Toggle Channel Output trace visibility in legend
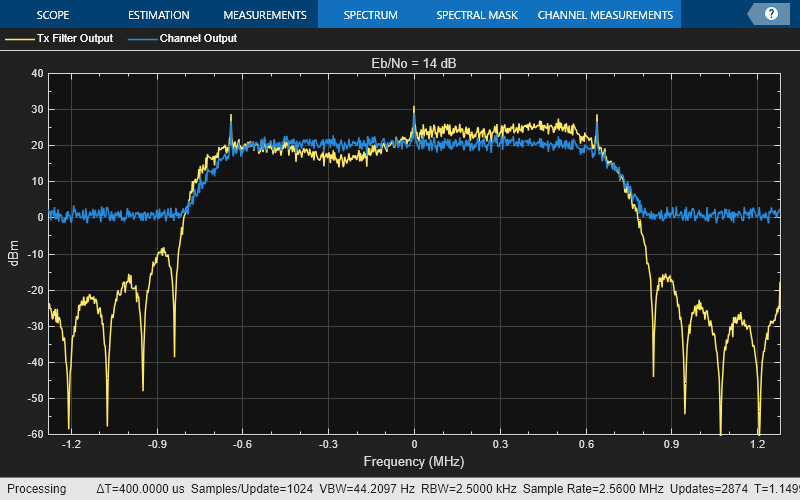Image resolution: width=800 pixels, height=500 pixels. (x=198, y=39)
